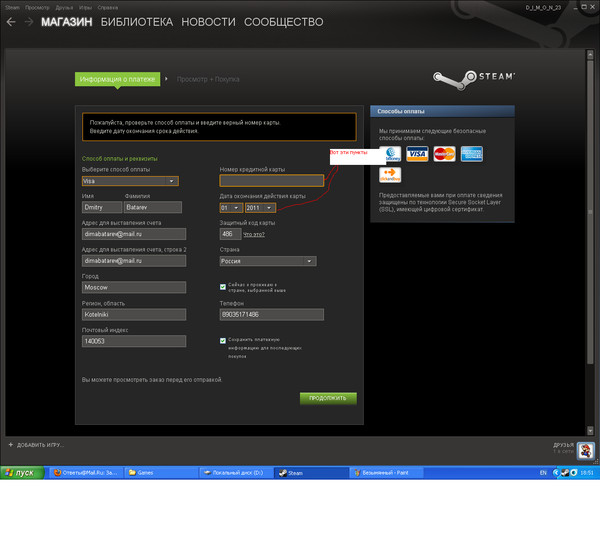The image size is (600, 534).
Task: Focus city field containing Moscow
Action: [134, 287]
